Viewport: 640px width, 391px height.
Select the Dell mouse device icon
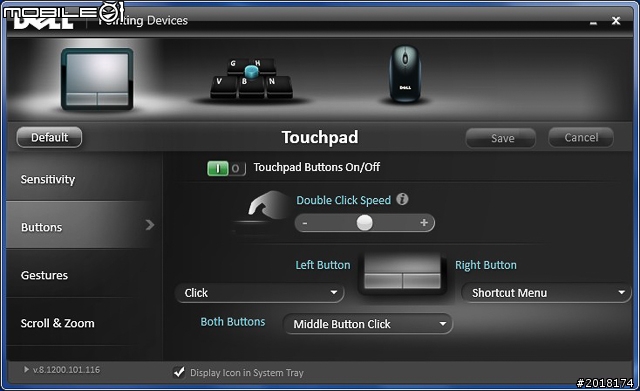pyautogui.click(x=405, y=74)
